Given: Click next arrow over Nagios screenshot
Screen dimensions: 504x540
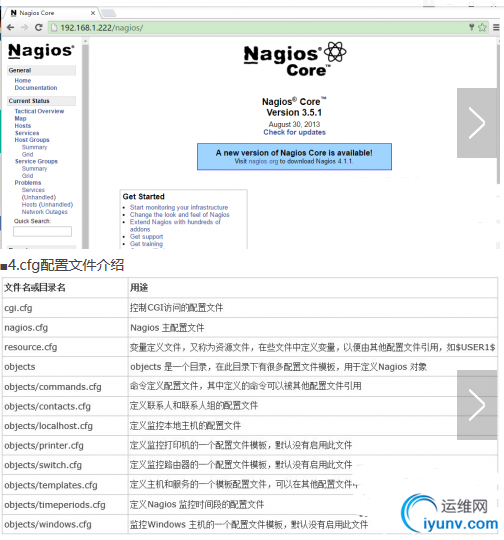Looking at the screenshot, I should (477, 123).
